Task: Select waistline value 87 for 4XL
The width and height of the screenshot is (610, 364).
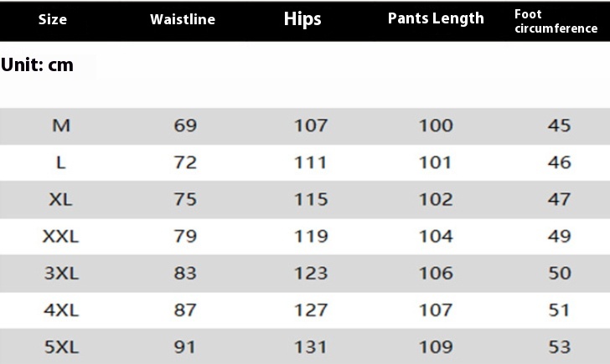Action: tap(185, 310)
